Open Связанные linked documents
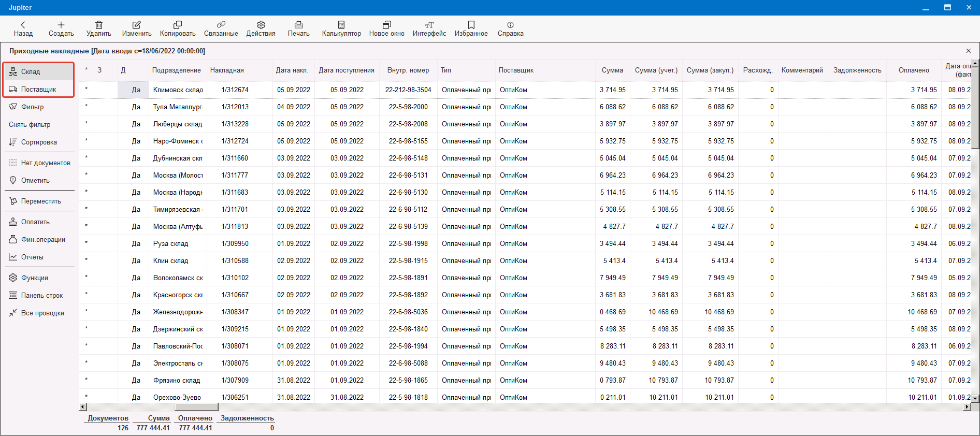The height and width of the screenshot is (436, 980). click(x=221, y=28)
